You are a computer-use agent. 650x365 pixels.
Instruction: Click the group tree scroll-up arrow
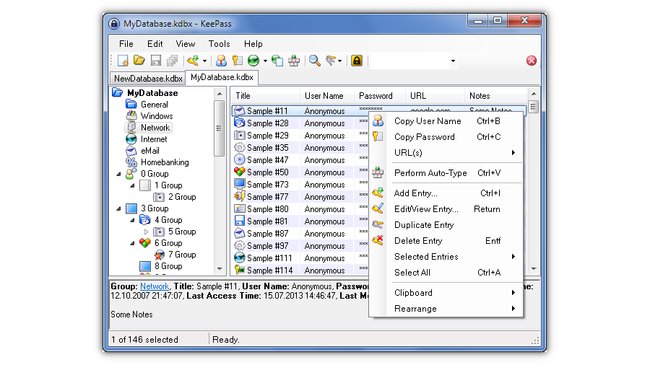(219, 94)
